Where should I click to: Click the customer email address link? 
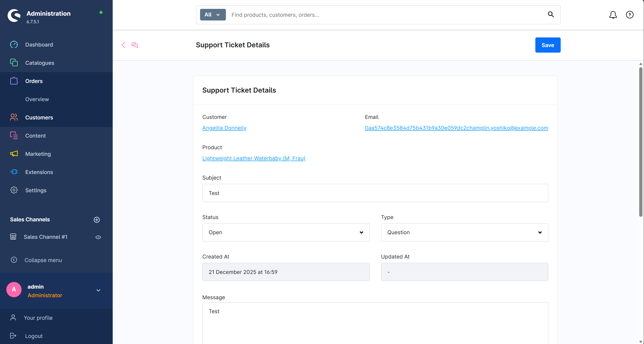(x=456, y=128)
